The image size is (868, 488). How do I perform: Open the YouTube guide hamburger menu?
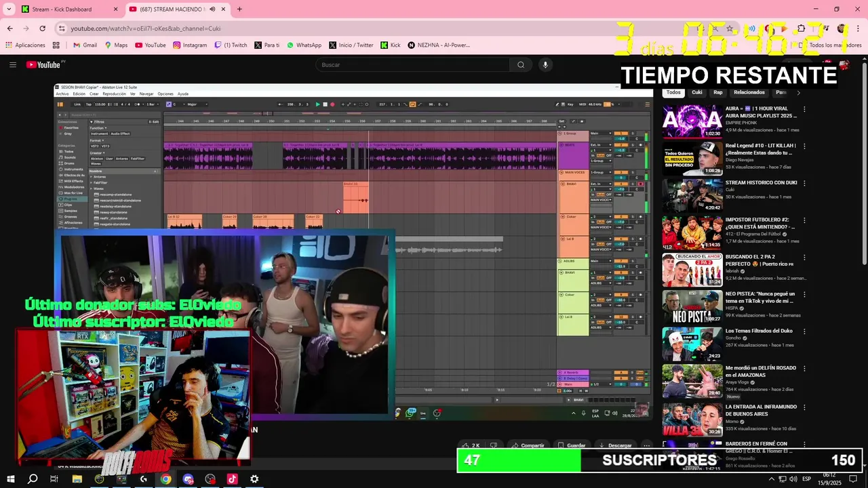(x=12, y=64)
